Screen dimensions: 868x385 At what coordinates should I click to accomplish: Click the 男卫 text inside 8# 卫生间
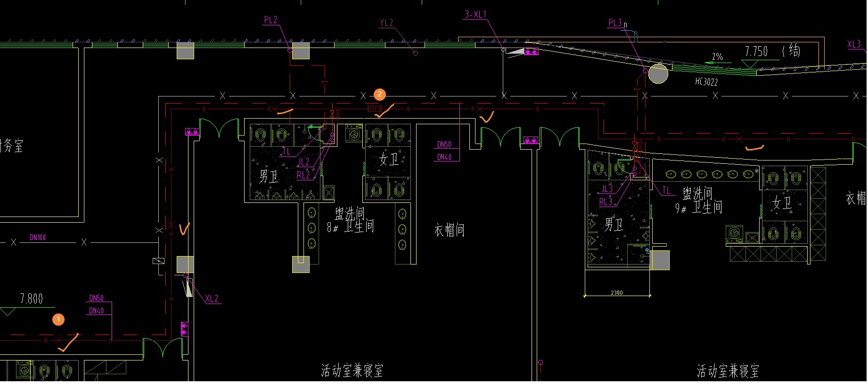click(x=269, y=177)
